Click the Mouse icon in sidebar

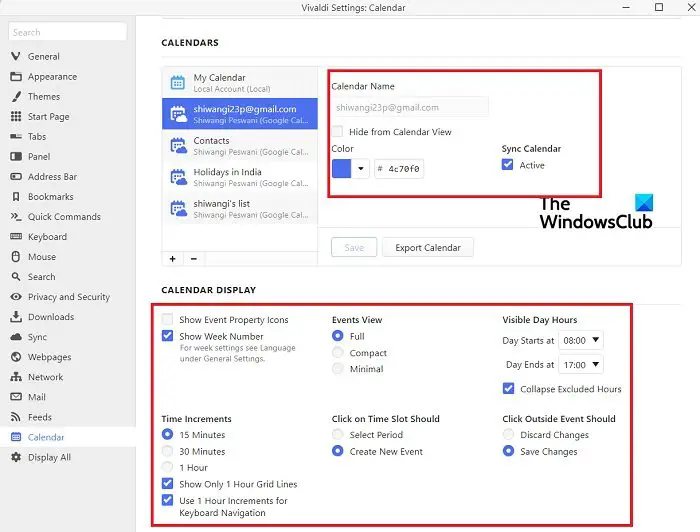pos(16,257)
